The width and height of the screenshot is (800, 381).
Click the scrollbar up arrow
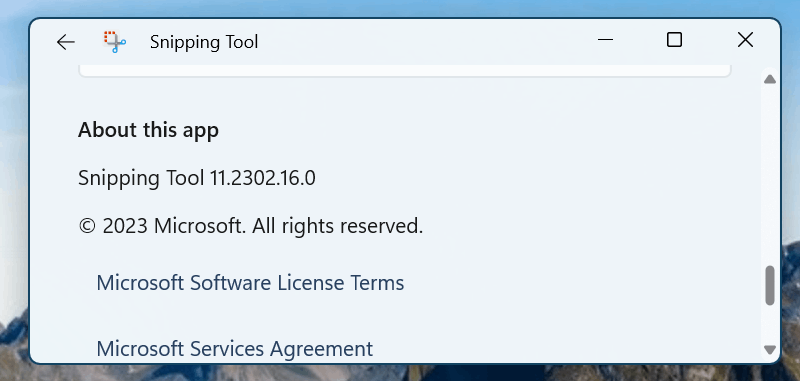[x=770, y=79]
